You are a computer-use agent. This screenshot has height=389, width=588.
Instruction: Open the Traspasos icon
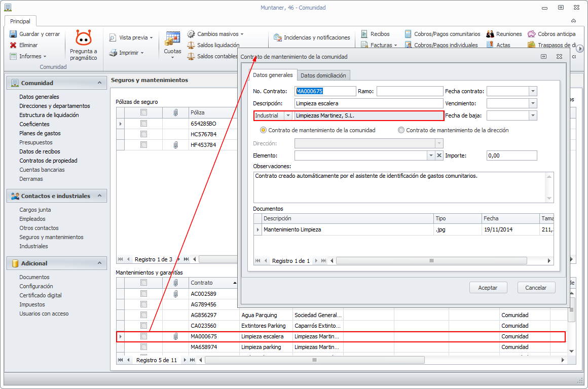tap(531, 45)
